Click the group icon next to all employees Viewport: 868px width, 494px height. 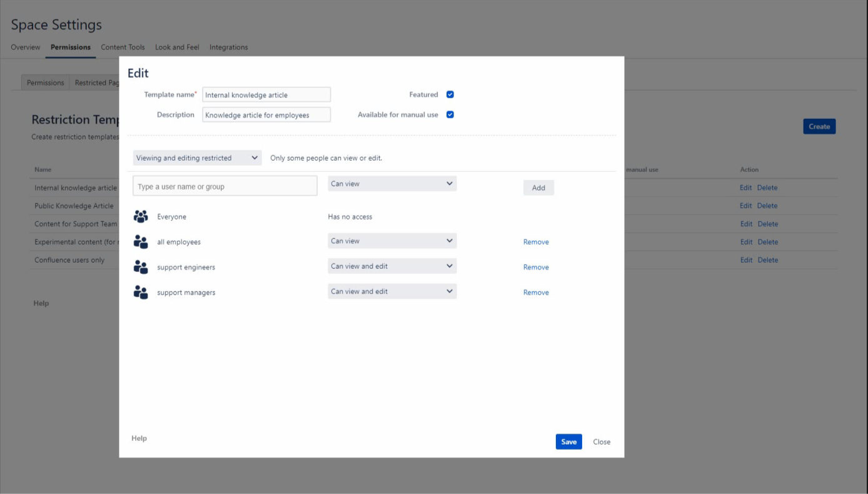pos(140,241)
